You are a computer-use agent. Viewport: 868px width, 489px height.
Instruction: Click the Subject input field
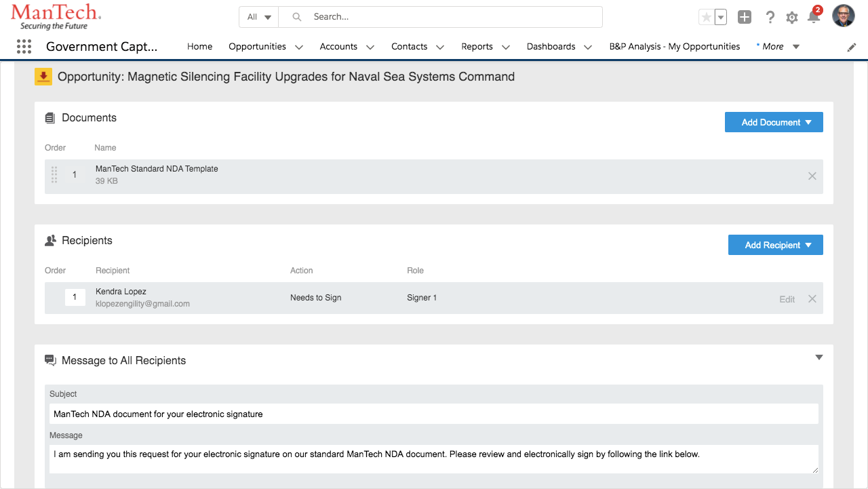[433, 414]
